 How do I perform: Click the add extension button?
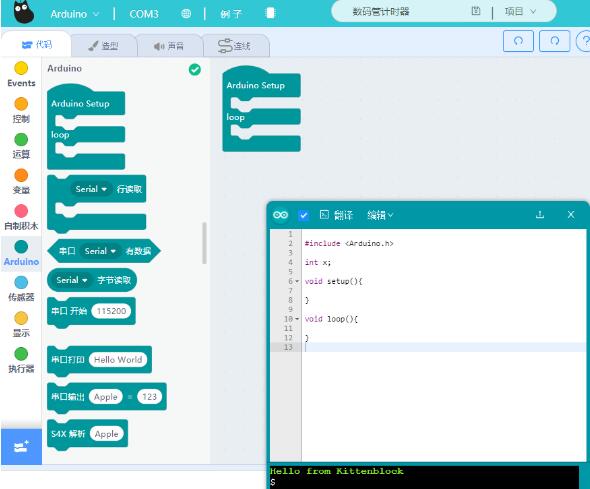coord(21,446)
